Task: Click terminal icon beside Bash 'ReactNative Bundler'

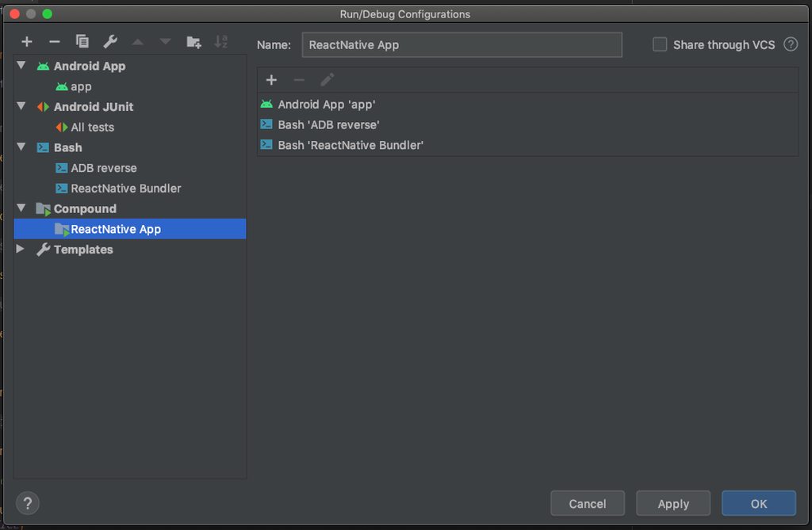Action: point(266,144)
